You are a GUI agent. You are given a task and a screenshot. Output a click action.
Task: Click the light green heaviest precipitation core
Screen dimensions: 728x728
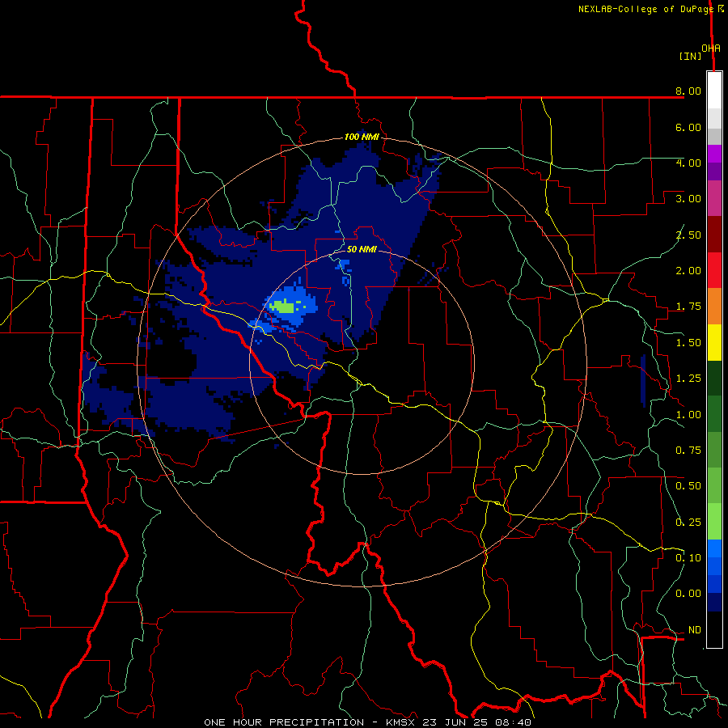pos(284,307)
